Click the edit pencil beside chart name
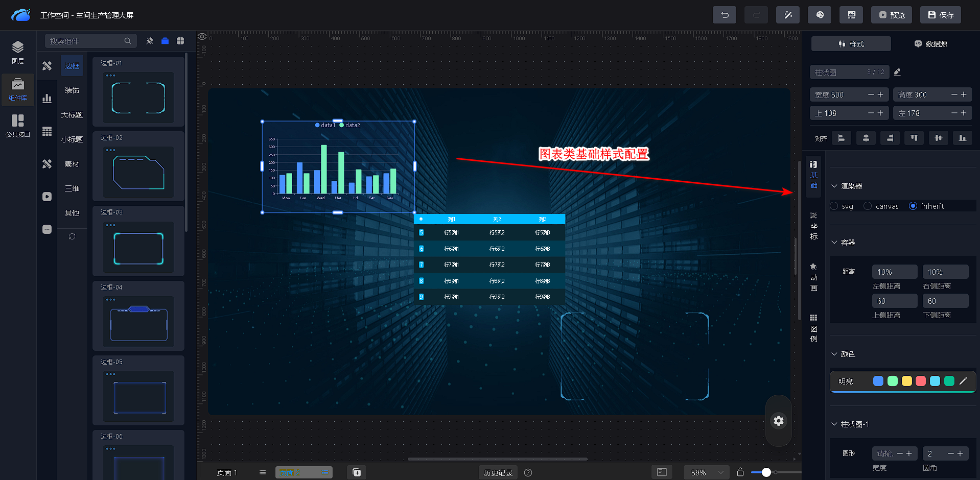This screenshot has width=980, height=480. (x=897, y=73)
